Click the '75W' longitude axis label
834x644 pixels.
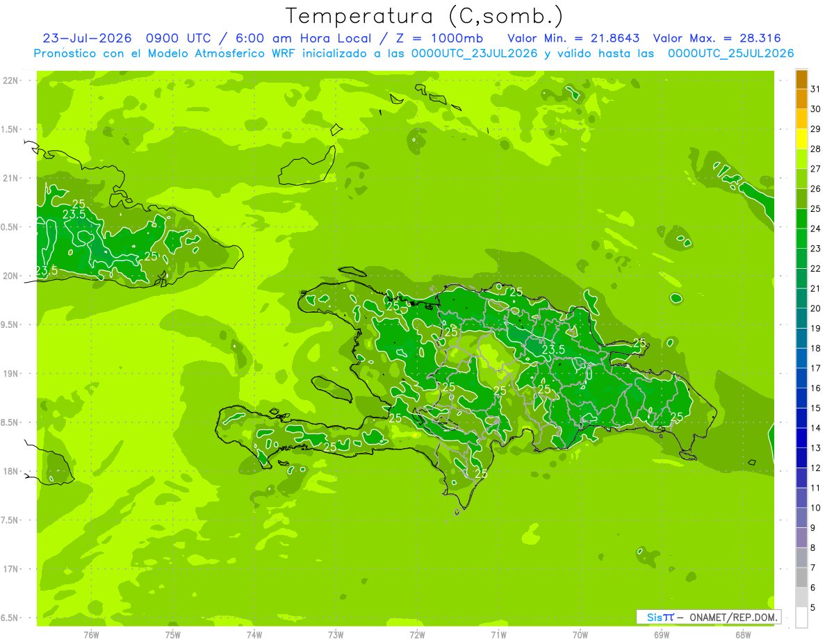point(173,635)
